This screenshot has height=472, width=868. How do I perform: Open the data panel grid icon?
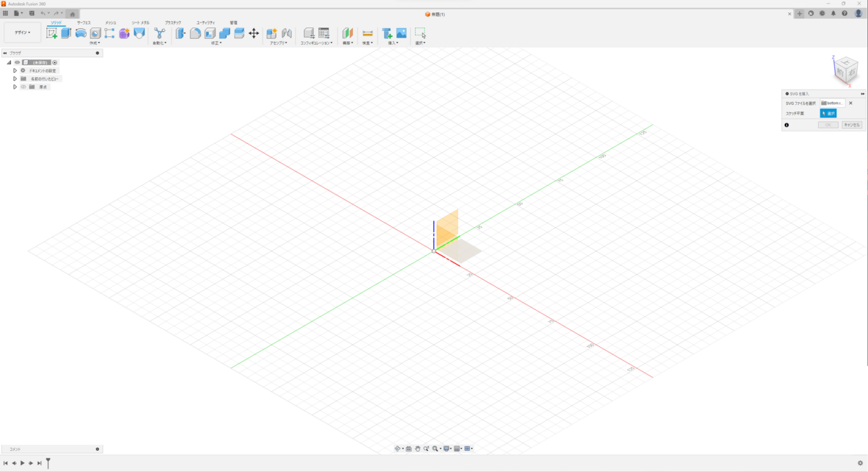pyautogui.click(x=6, y=13)
